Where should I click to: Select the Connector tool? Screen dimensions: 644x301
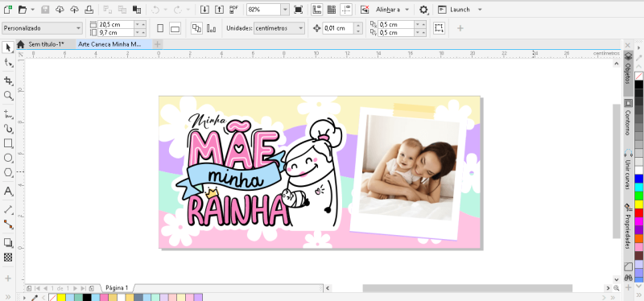pos(8,225)
